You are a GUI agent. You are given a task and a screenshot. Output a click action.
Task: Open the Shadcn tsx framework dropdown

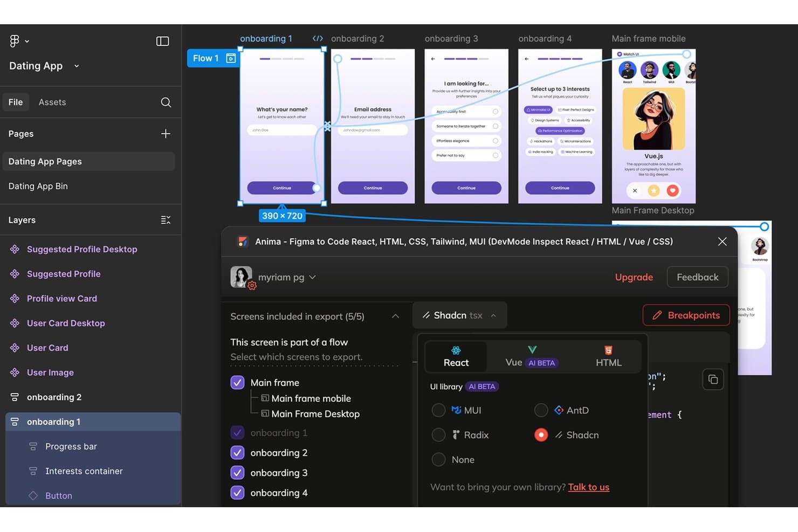pyautogui.click(x=459, y=315)
